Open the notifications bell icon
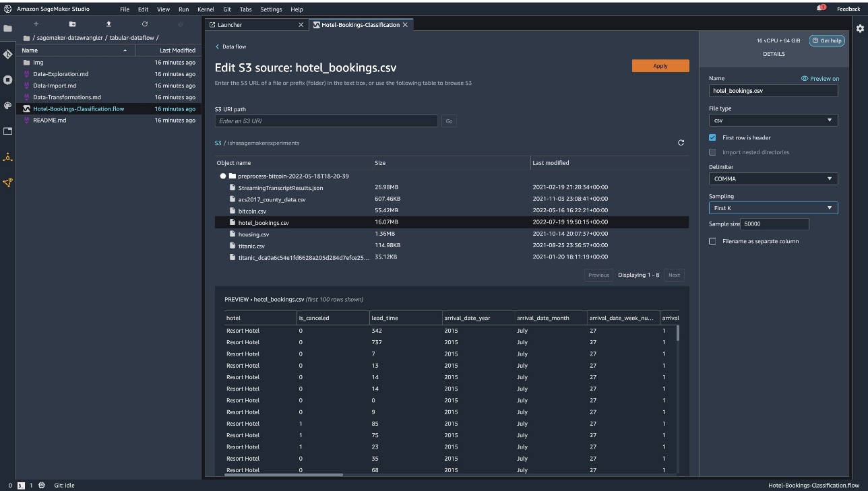 pos(820,9)
